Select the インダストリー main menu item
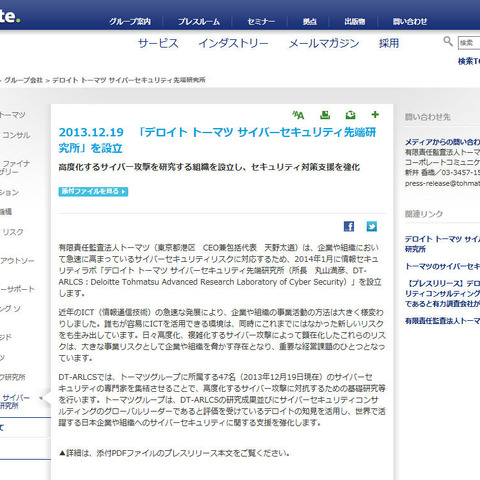 (233, 43)
